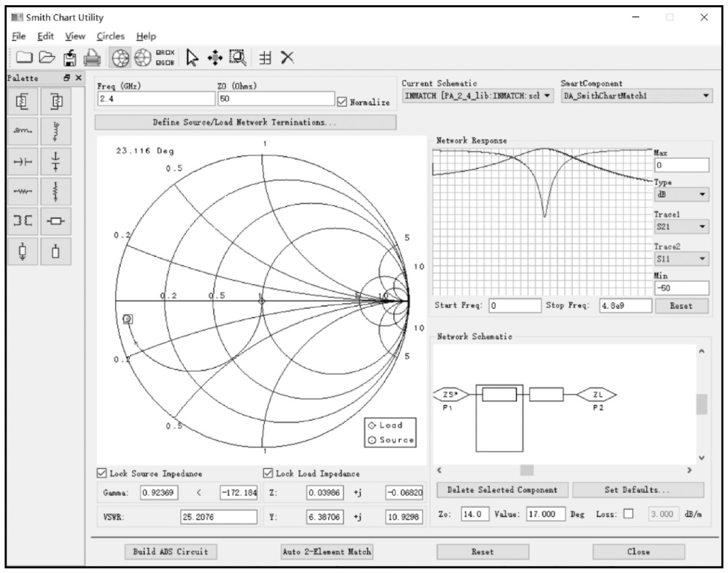Choose the zoom-area magnifier tool

coord(237,57)
